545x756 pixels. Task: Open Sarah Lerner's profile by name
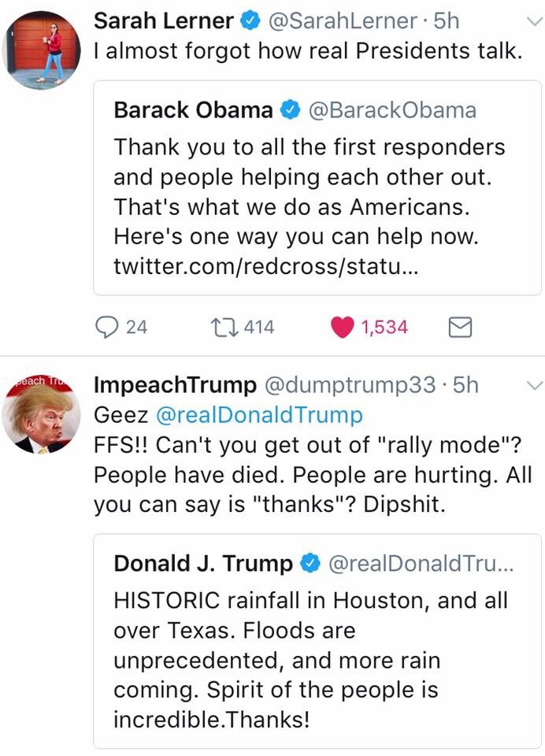(163, 21)
